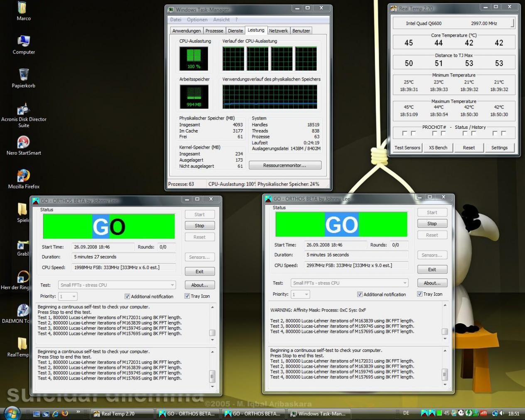
Task: Click the Intel Quad Q6600 text in Real Temp
Action: (x=424, y=23)
